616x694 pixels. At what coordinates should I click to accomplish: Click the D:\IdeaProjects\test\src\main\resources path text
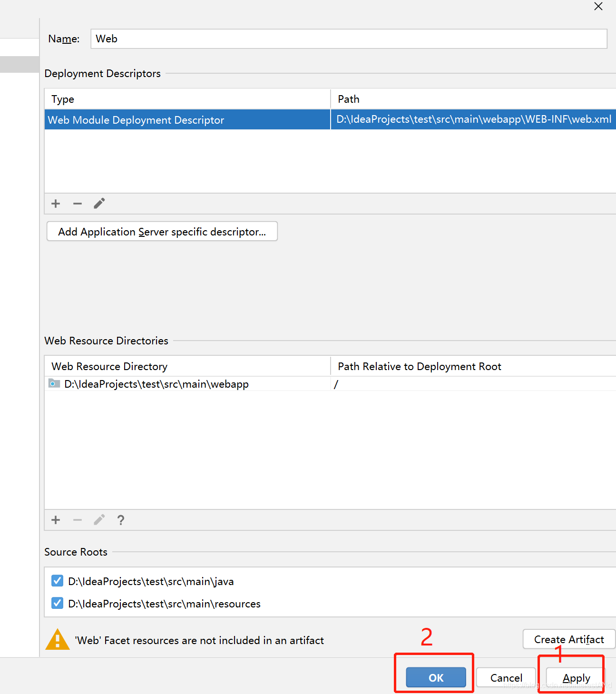click(164, 604)
